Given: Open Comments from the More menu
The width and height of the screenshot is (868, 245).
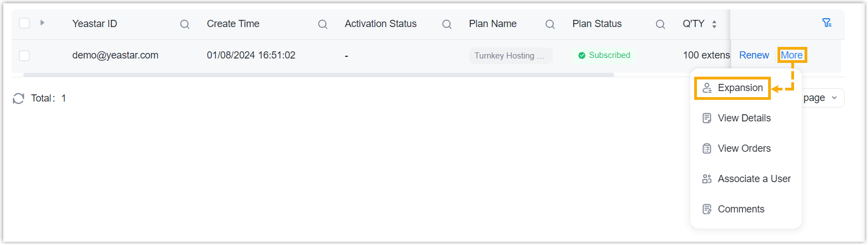Looking at the screenshot, I should (x=741, y=209).
